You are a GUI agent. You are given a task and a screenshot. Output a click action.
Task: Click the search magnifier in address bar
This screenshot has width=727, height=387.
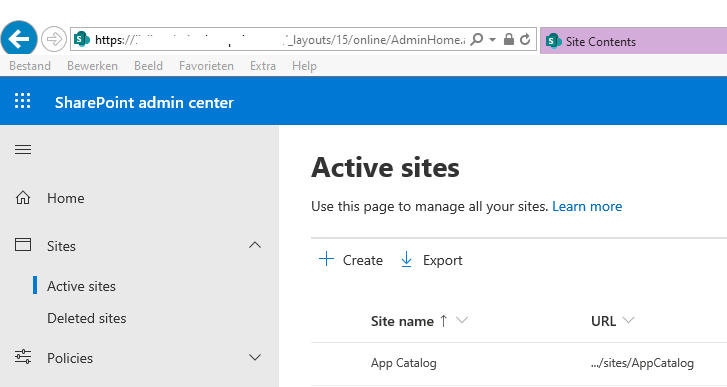tap(476, 39)
